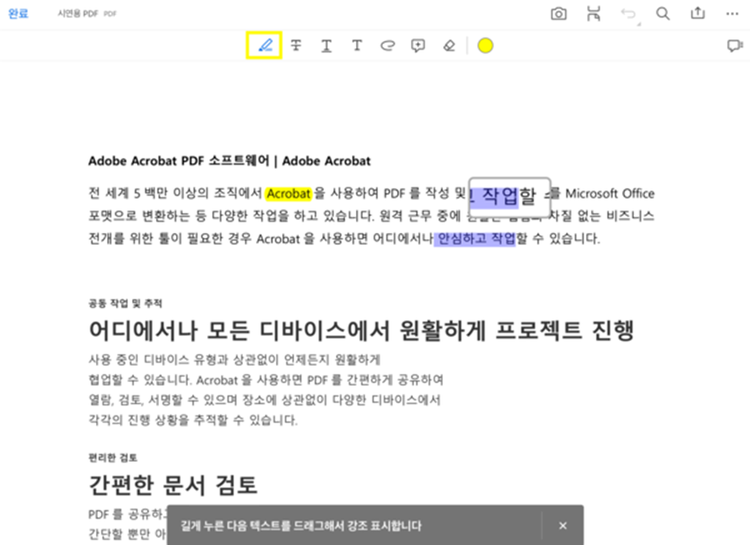Viewport: 750px width, 545px height.
Task: Select the freehand draw tool
Action: pos(387,45)
